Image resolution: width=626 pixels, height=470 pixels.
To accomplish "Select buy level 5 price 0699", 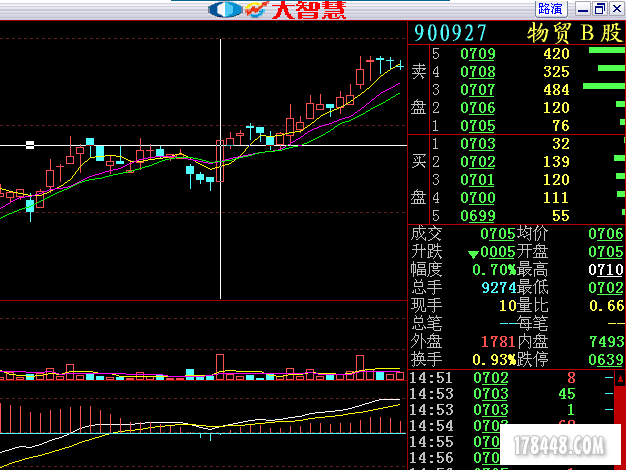I will [x=477, y=216].
